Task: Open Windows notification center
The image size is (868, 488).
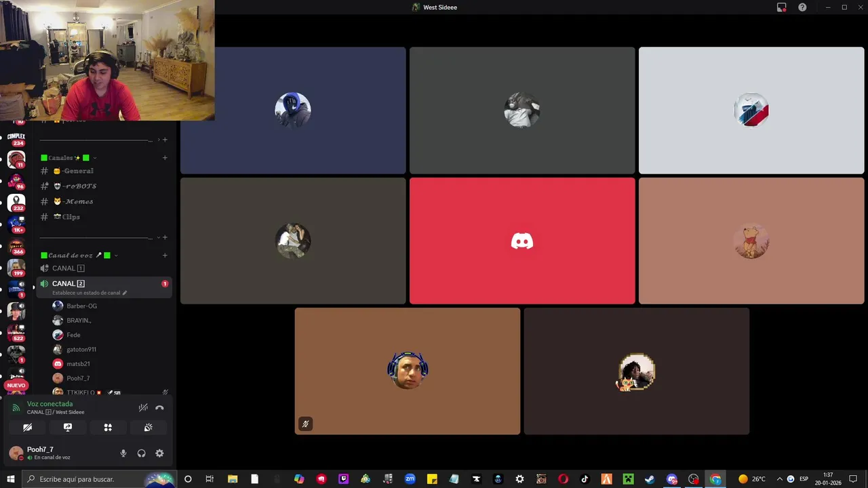Action: click(853, 479)
